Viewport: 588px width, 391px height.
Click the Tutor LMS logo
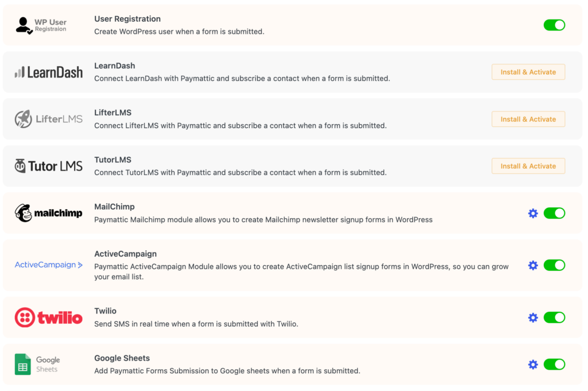[48, 166]
